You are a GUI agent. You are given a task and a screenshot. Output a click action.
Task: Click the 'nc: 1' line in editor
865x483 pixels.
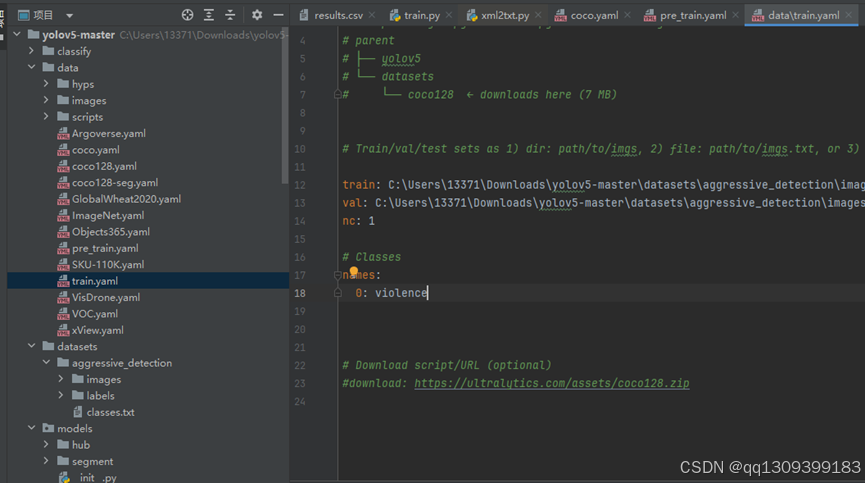point(359,221)
